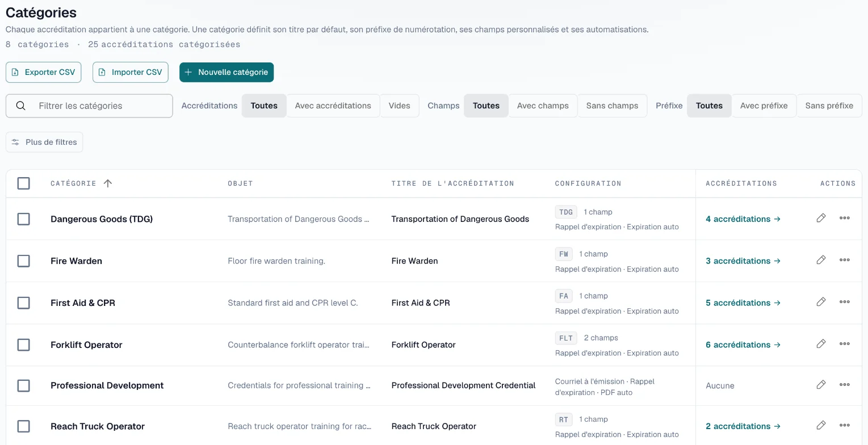
Task: Click the Dangerous Goods (TDG) category name
Action: [102, 219]
